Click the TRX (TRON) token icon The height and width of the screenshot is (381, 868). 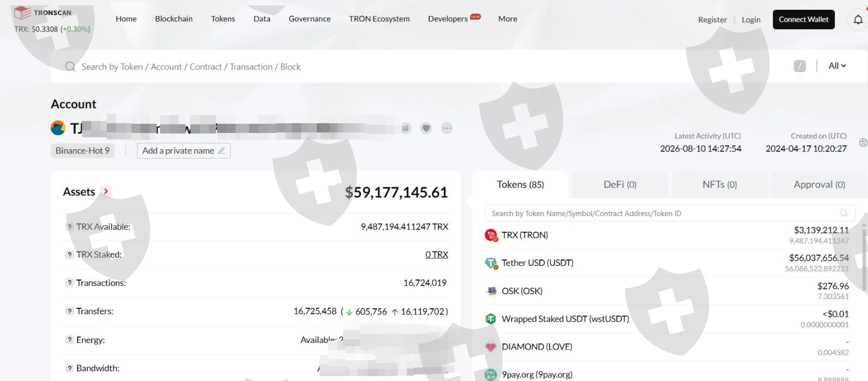491,235
